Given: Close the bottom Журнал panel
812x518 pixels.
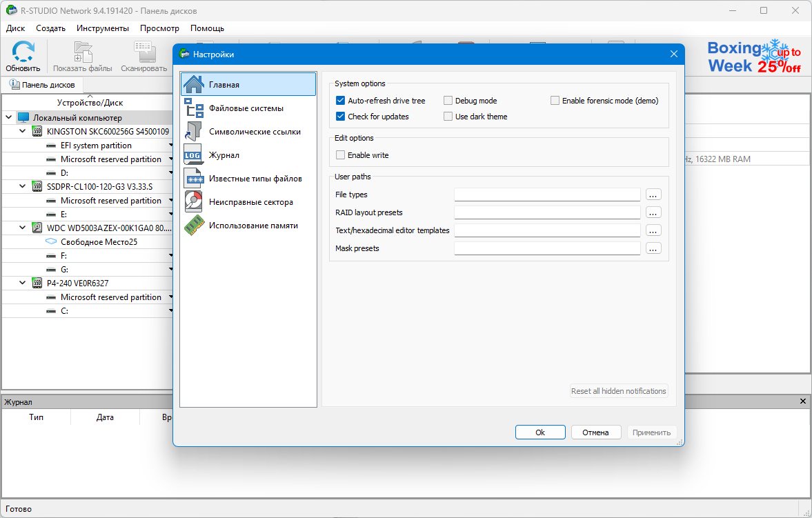Looking at the screenshot, I should (x=802, y=401).
